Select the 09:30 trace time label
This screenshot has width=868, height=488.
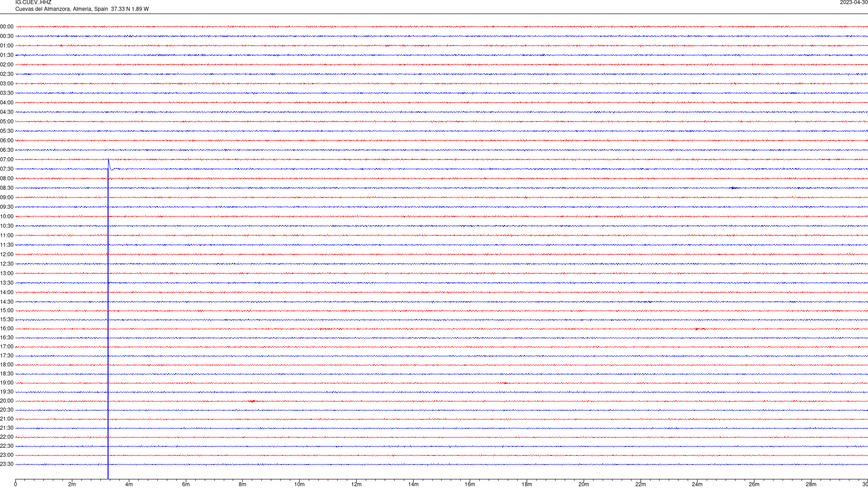point(7,207)
